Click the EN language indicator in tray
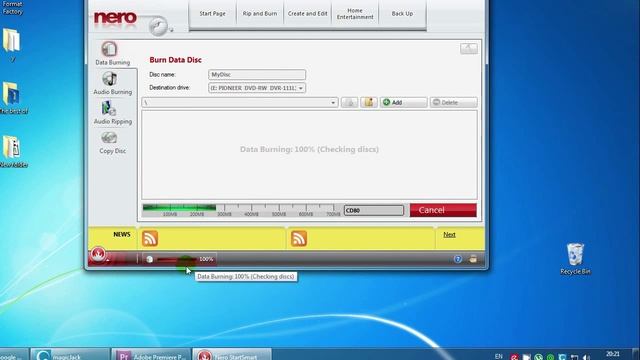 coord(498,356)
